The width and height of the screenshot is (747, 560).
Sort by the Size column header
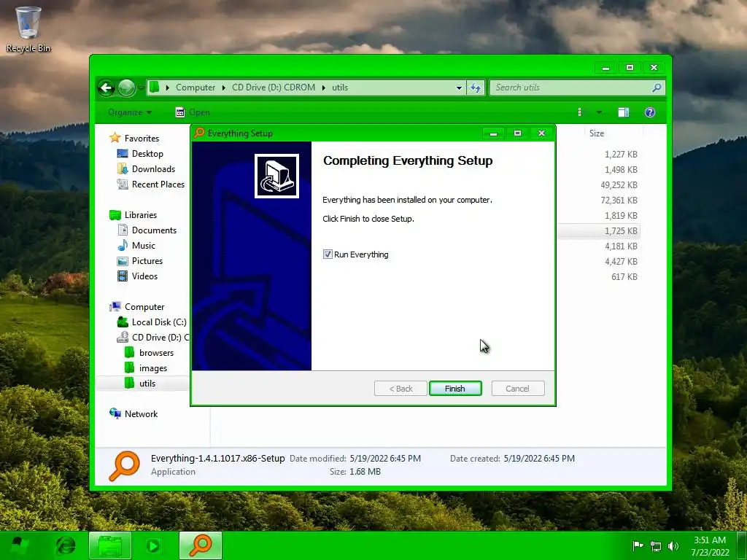click(597, 133)
